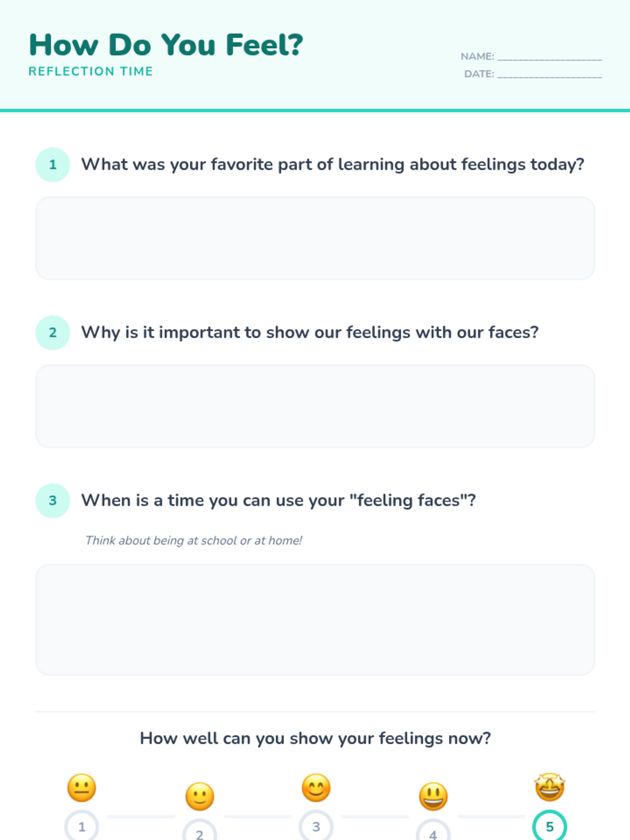Click the rating line between 1 and 2
Image resolution: width=630 pixels, height=840 pixels.
(141, 817)
